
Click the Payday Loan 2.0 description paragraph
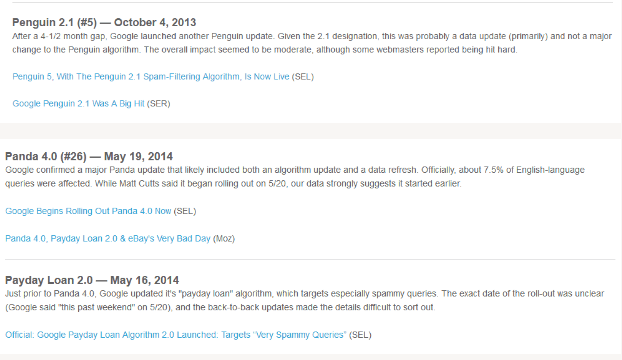coord(304,300)
